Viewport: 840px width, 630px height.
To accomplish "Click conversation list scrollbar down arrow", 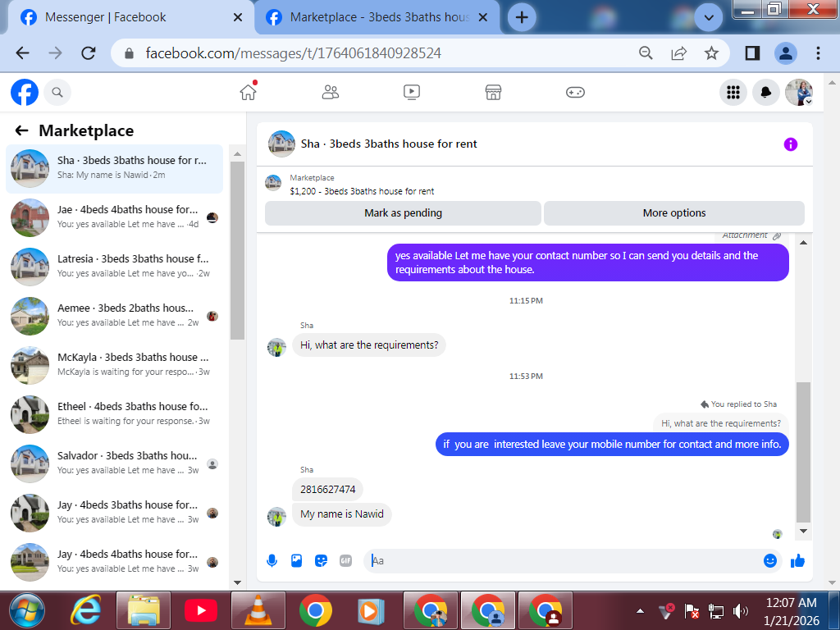I will coord(237,582).
